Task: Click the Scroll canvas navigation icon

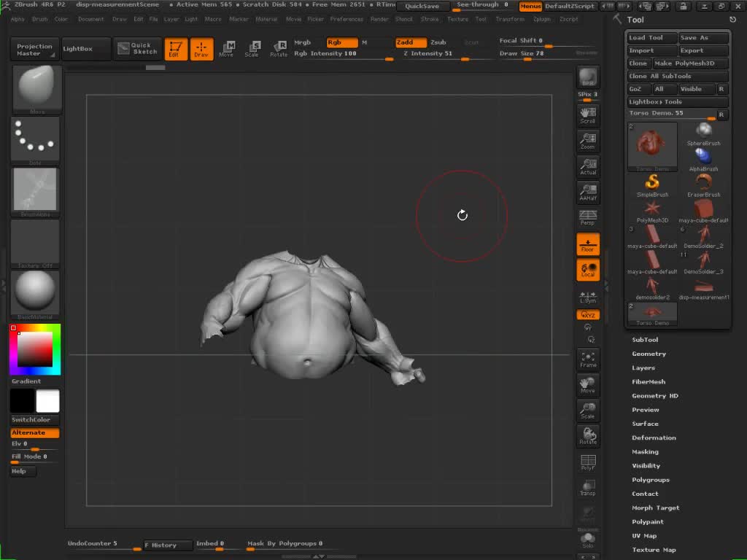Action: (x=588, y=116)
